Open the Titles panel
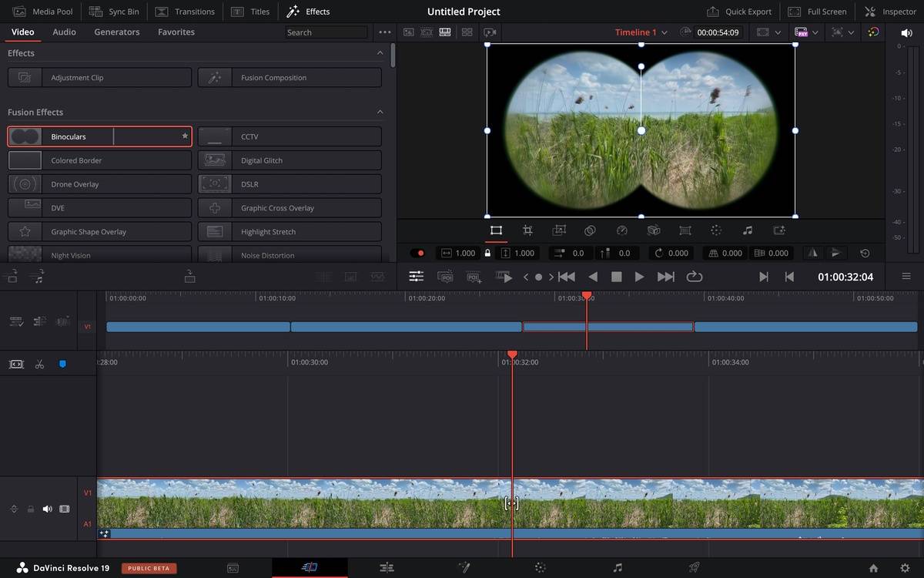924x578 pixels. click(250, 12)
